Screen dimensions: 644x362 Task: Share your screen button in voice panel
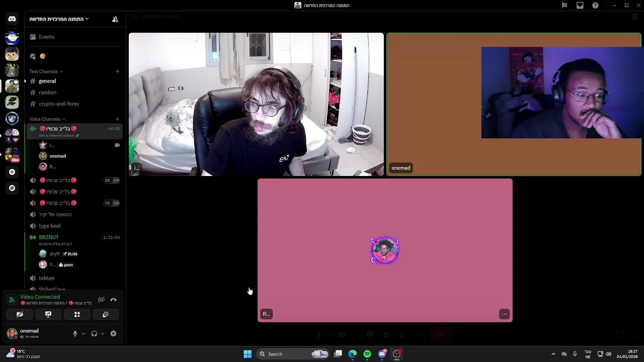(x=48, y=314)
